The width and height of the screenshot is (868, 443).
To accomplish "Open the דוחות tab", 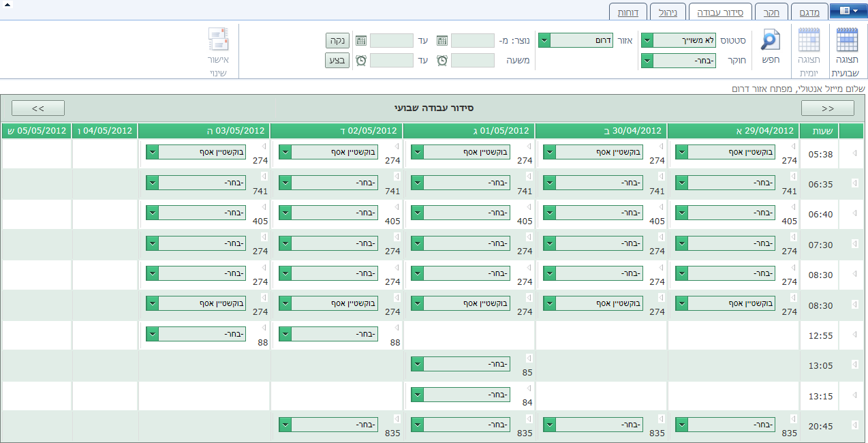I will (x=627, y=12).
